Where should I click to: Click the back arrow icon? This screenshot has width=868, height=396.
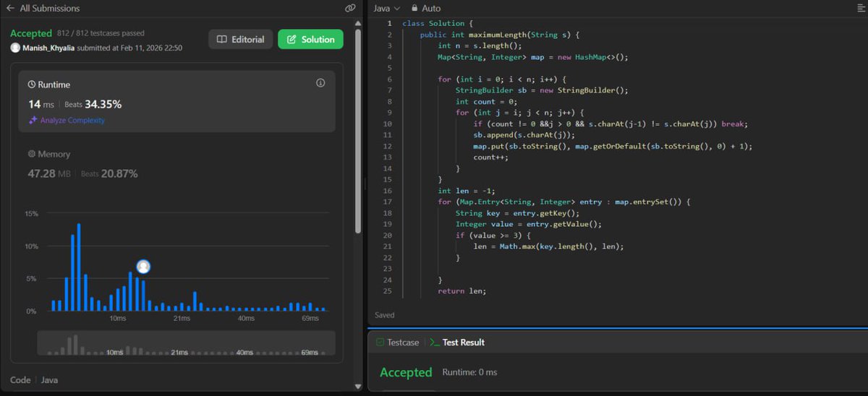click(10, 8)
